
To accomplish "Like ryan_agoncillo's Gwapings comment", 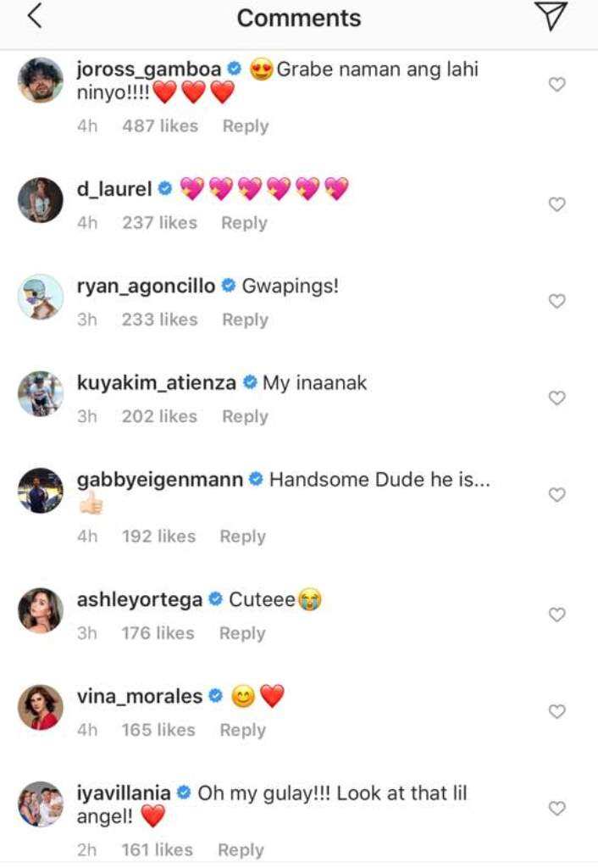I will [x=557, y=301].
